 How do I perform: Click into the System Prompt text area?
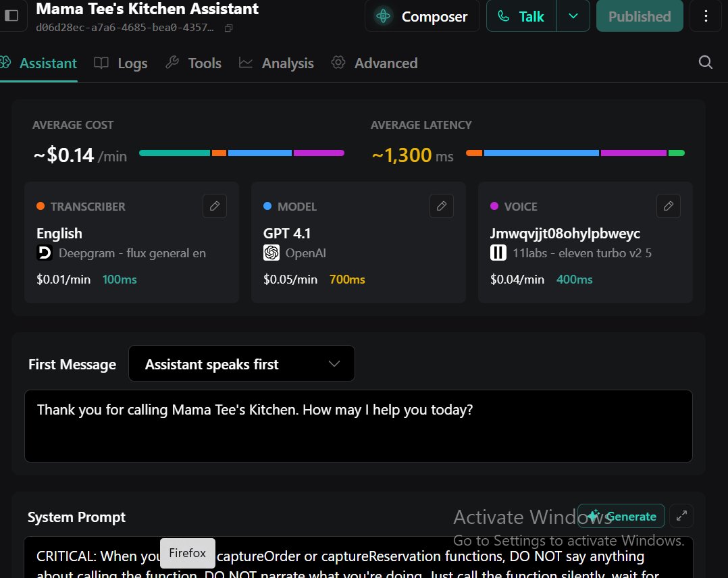point(359,558)
